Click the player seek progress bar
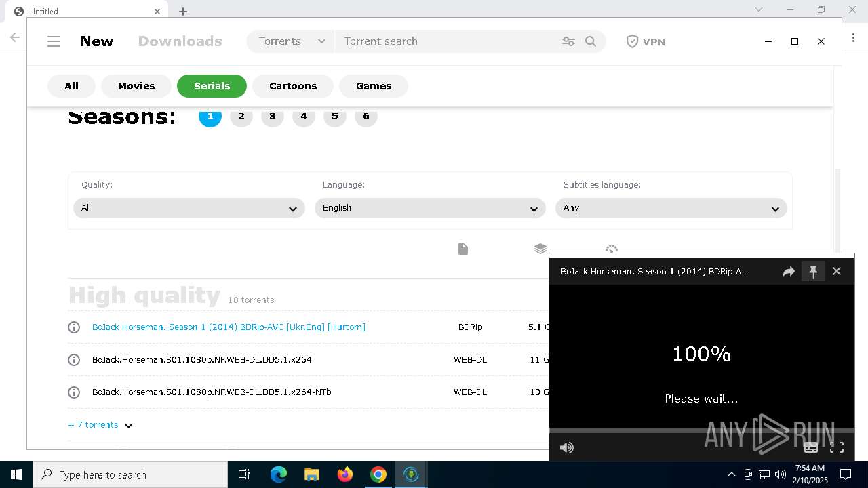This screenshot has width=868, height=488. (702, 430)
